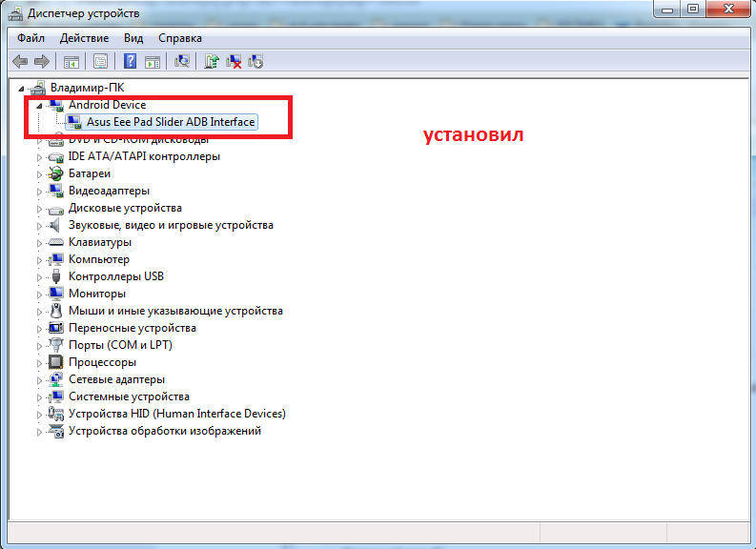Expand the Сетевые адаптеры node
This screenshot has width=756, height=549.
coord(39,380)
